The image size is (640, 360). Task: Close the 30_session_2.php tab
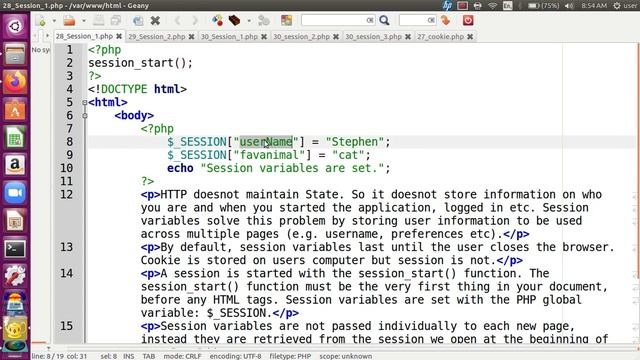tap(336, 36)
